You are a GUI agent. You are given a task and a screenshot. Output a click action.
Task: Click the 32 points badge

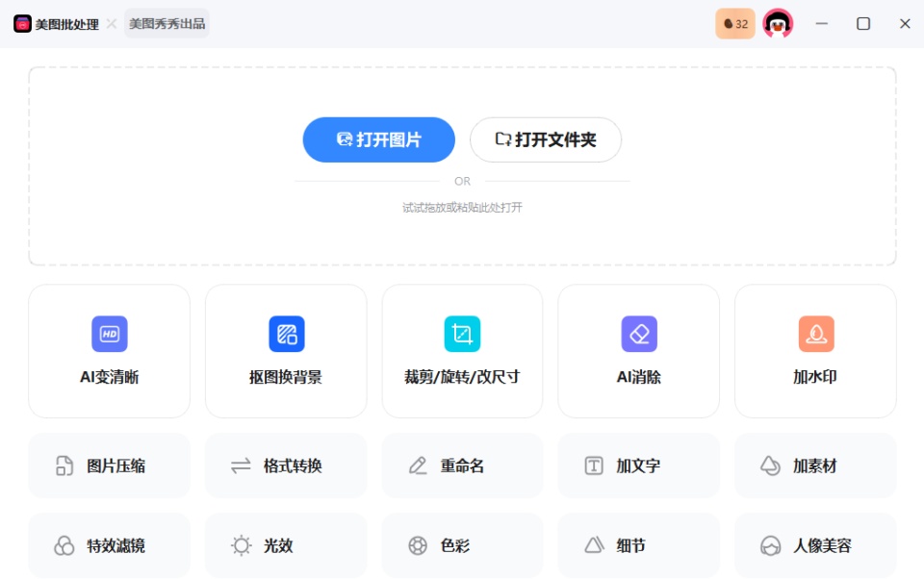pyautogui.click(x=734, y=23)
